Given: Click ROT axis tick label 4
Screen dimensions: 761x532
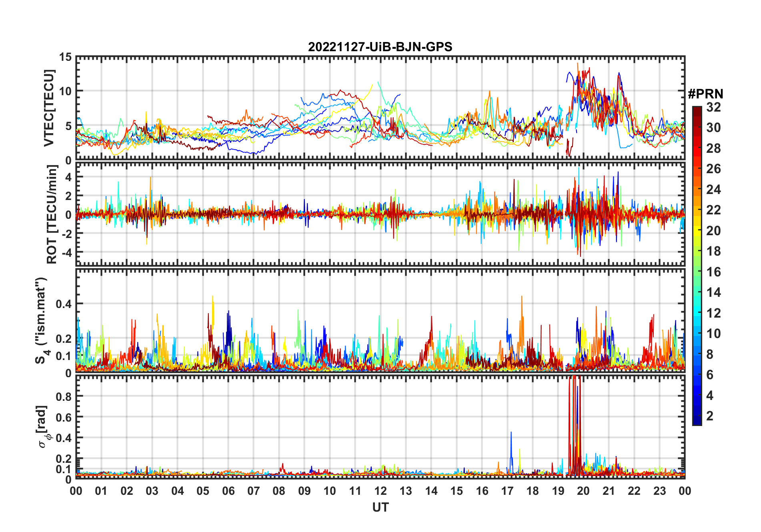Looking at the screenshot, I should pos(69,177).
